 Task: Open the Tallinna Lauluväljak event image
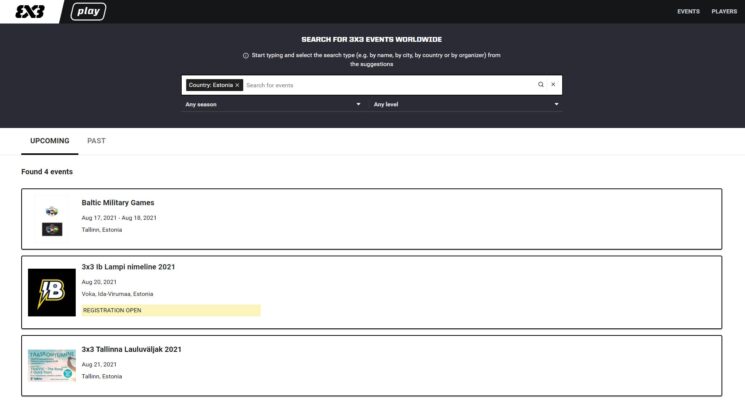[52, 365]
